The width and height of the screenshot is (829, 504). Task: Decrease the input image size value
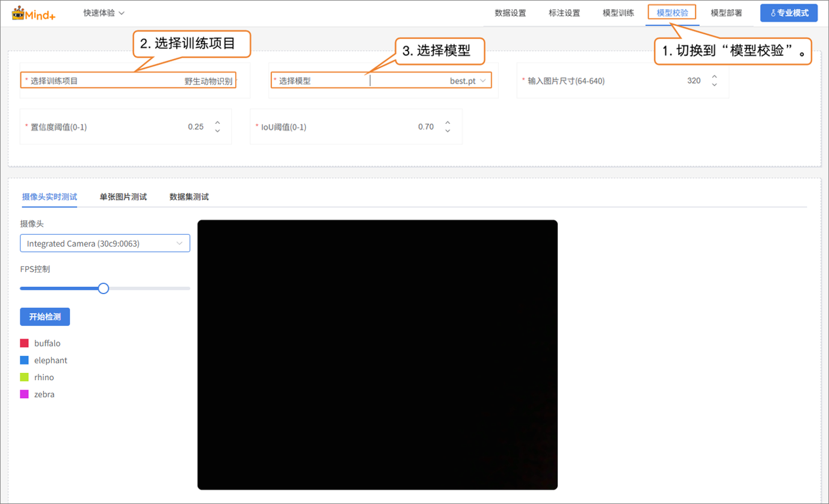(x=714, y=84)
